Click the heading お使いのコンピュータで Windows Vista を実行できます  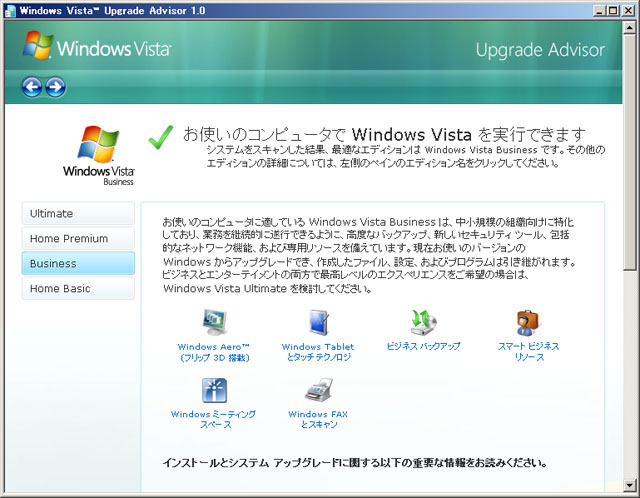click(x=384, y=134)
